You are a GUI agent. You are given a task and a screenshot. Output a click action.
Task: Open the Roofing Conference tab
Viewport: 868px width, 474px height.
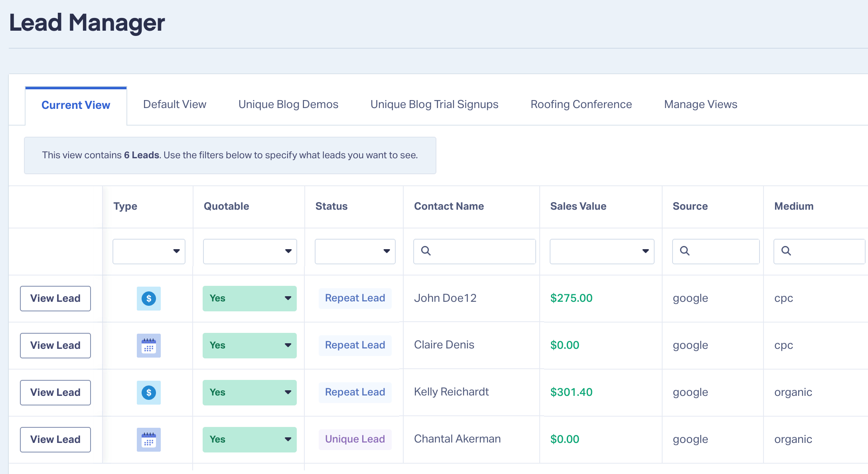pos(581,104)
